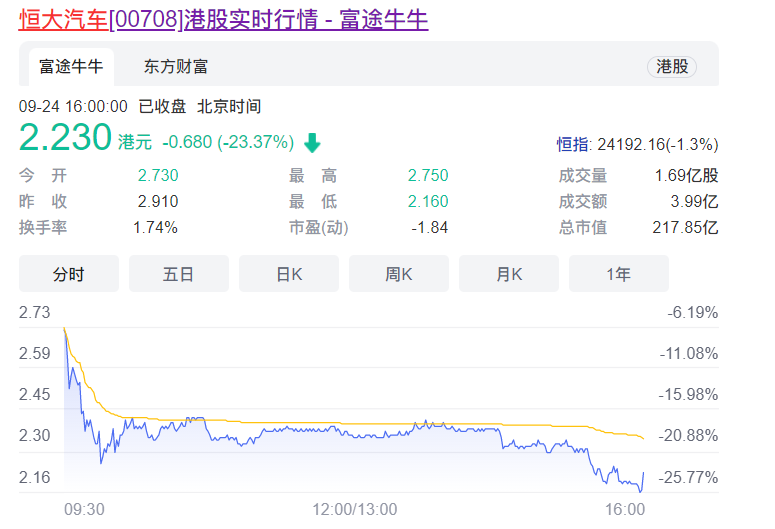Image resolution: width=775 pixels, height=529 pixels.
Task: Click the 12:00/13:00 time axis label
Action: click(x=355, y=509)
